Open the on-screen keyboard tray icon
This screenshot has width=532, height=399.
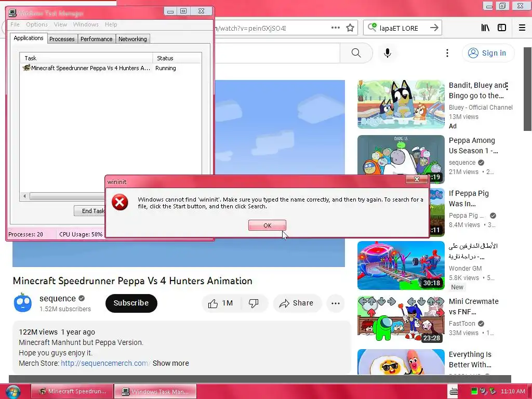coord(453,392)
